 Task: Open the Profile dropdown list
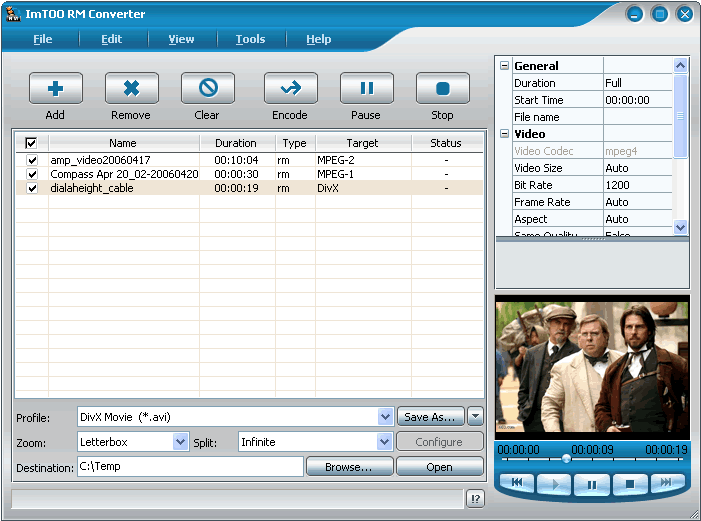pyautogui.click(x=386, y=417)
